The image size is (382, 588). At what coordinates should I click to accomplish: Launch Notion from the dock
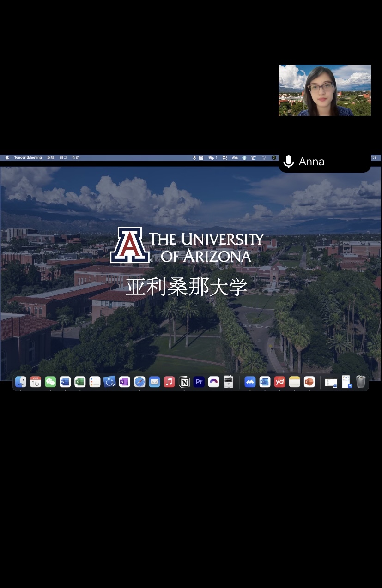pos(184,382)
